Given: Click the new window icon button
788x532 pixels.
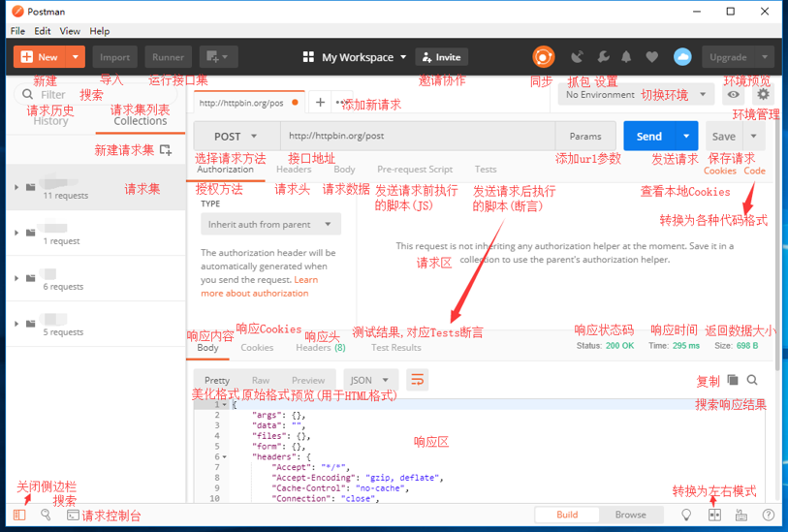Looking at the screenshot, I should point(218,57).
